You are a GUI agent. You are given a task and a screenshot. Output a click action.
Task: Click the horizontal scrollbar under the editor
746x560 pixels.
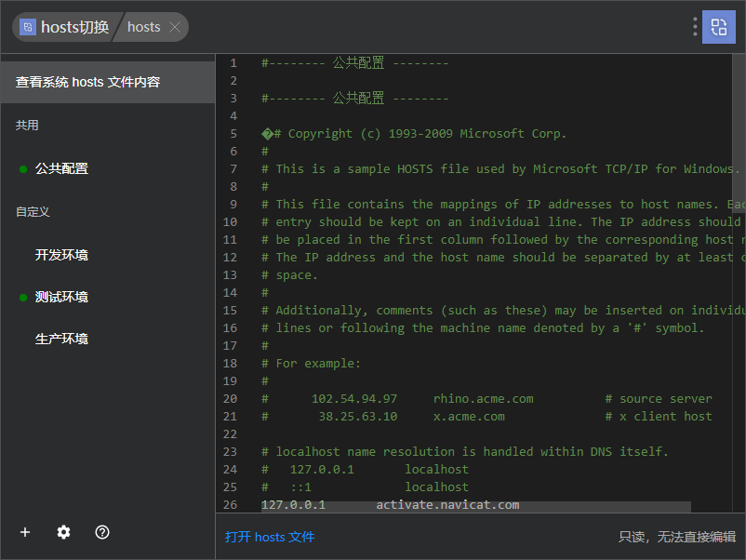(x=475, y=507)
